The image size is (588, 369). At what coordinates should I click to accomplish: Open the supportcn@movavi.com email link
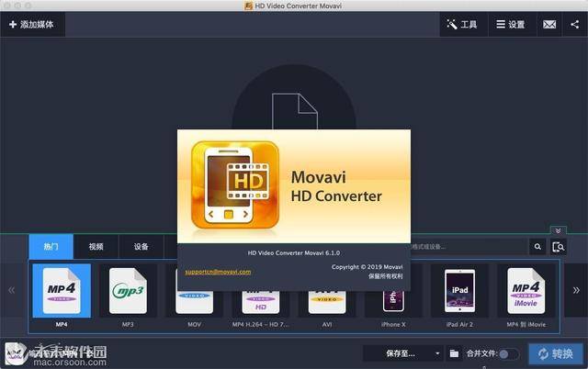(218, 272)
